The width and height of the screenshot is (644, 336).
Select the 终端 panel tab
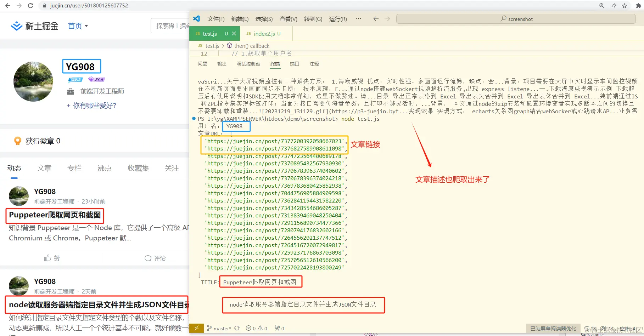(275, 64)
